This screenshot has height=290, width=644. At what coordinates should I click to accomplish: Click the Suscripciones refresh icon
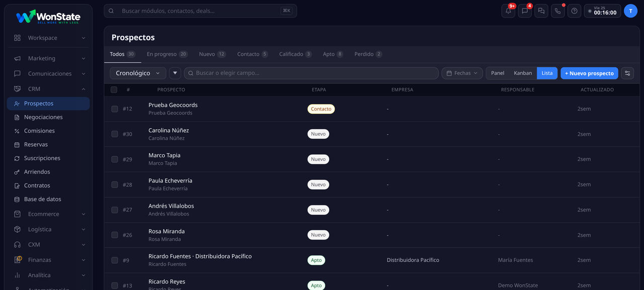pyautogui.click(x=18, y=158)
